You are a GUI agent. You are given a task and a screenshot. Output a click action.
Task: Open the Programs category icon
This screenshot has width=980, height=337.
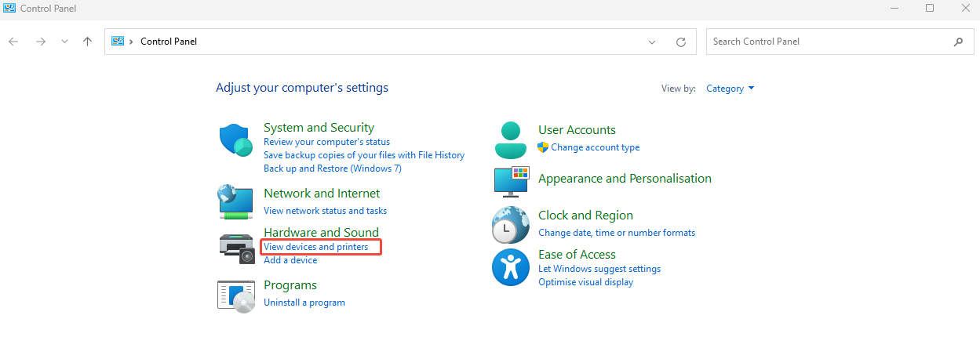(235, 295)
